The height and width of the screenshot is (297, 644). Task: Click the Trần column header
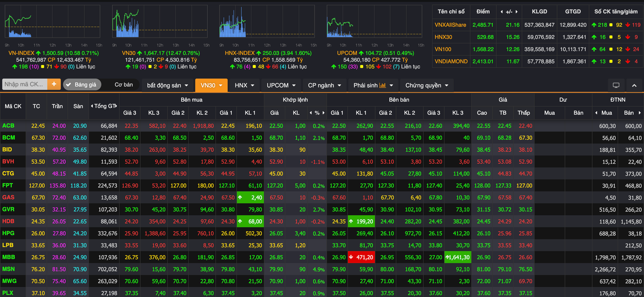57,106
